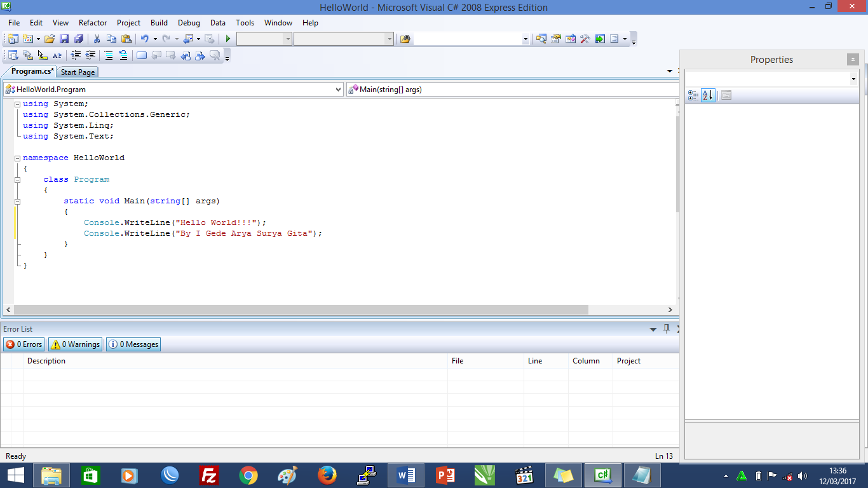
Task: Open the Tools menu
Action: tap(245, 23)
